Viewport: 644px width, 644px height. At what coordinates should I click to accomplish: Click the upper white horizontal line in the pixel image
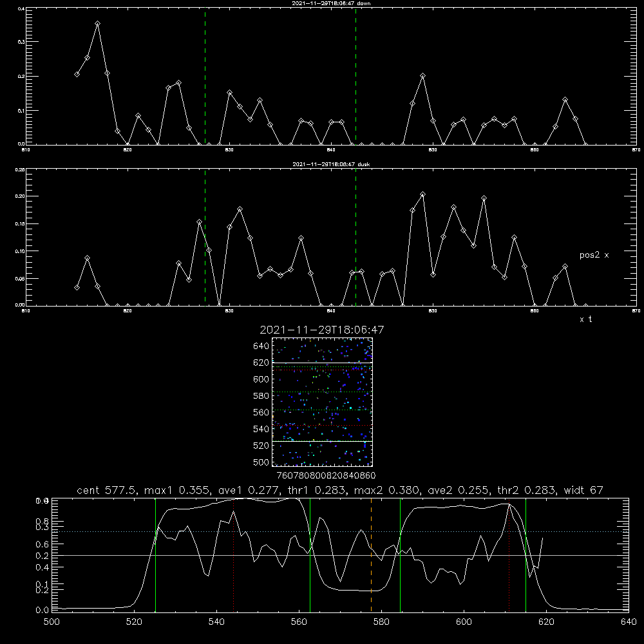pos(322,363)
